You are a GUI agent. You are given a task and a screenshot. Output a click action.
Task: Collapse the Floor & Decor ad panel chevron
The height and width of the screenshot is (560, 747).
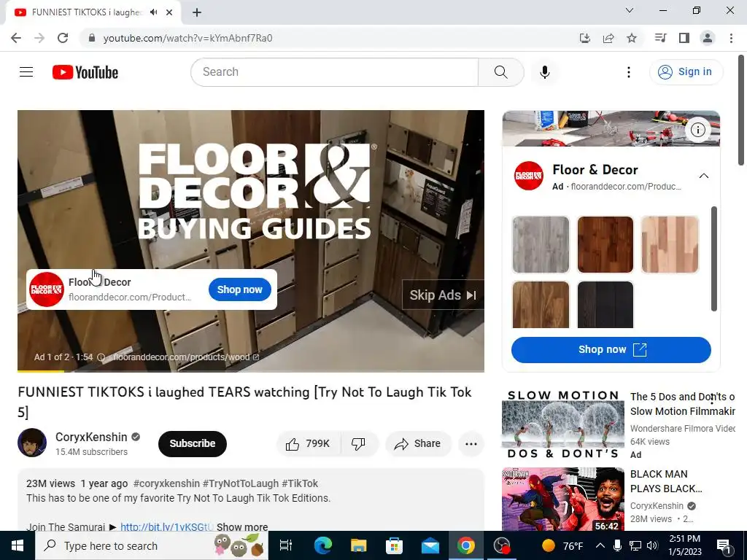click(x=704, y=176)
